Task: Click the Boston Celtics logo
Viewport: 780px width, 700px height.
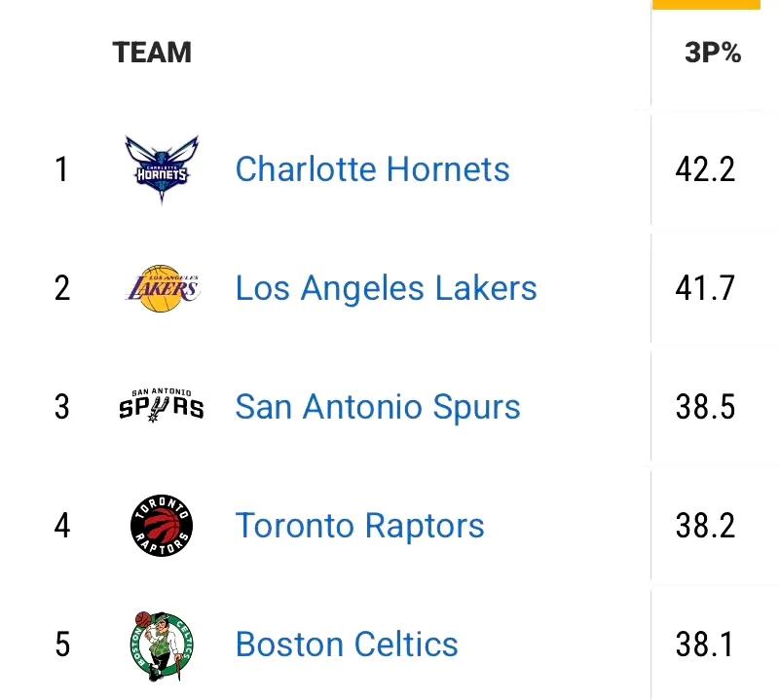Action: click(162, 644)
